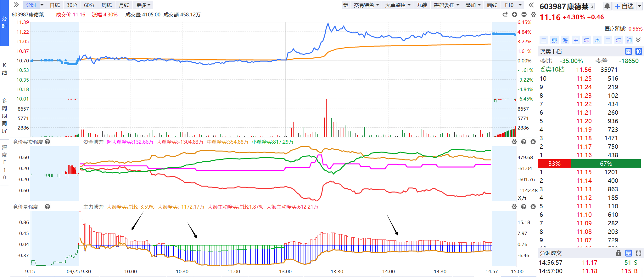Click the red 33% sell ratio bar
The image size is (644, 277).
[x=554, y=164]
